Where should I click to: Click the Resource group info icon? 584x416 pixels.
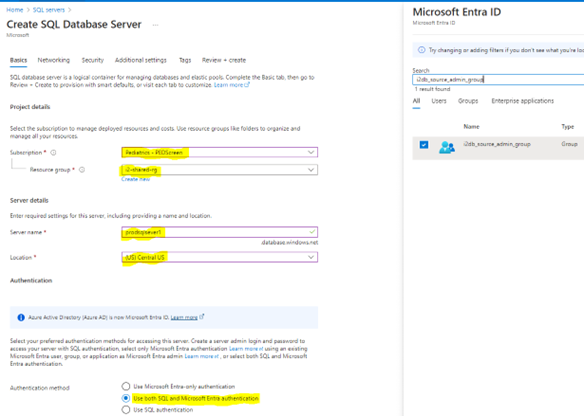coord(82,170)
